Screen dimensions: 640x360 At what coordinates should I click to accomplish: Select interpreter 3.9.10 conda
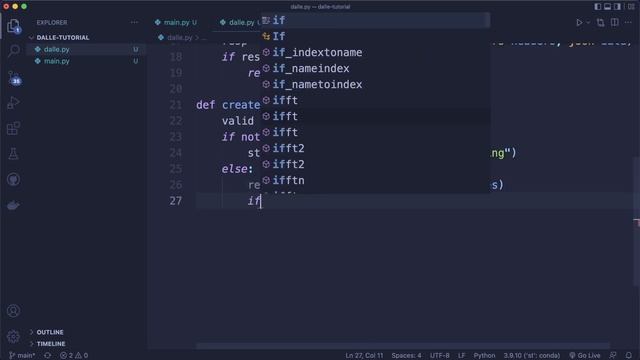531,356
